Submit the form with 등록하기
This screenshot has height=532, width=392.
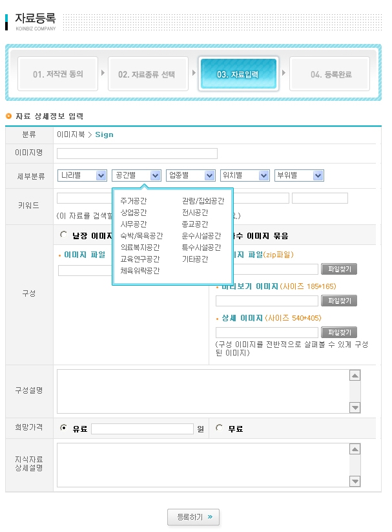(193, 517)
